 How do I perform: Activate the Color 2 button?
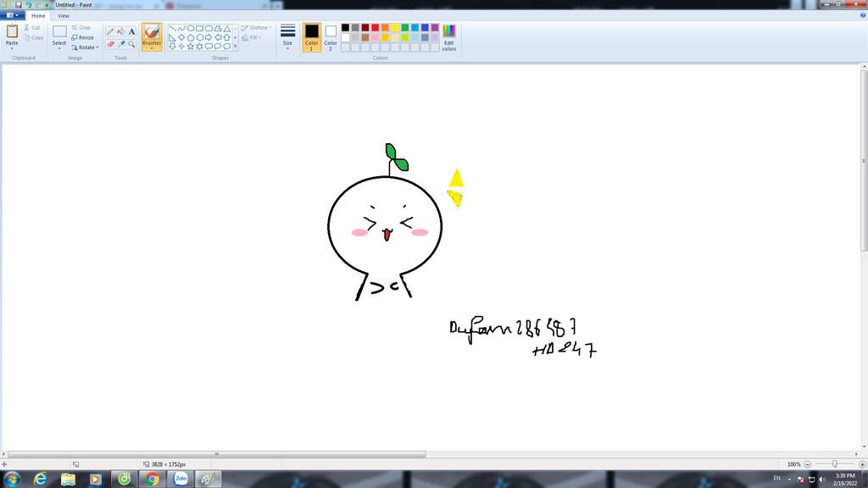pyautogui.click(x=331, y=37)
